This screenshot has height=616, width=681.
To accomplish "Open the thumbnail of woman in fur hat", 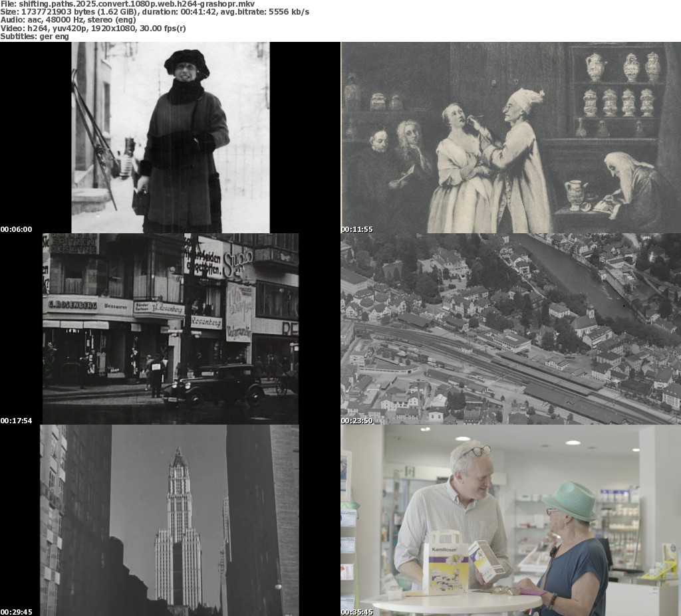I will (170, 138).
